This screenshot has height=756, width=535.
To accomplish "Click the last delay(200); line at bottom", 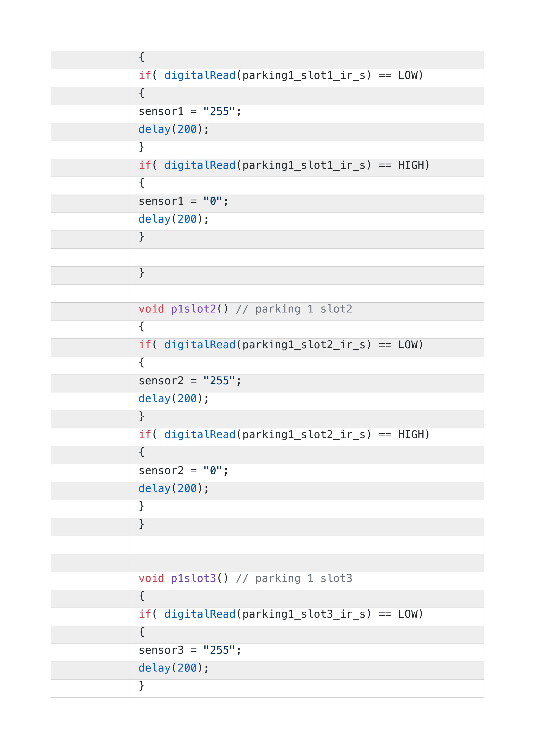I will 174,668.
